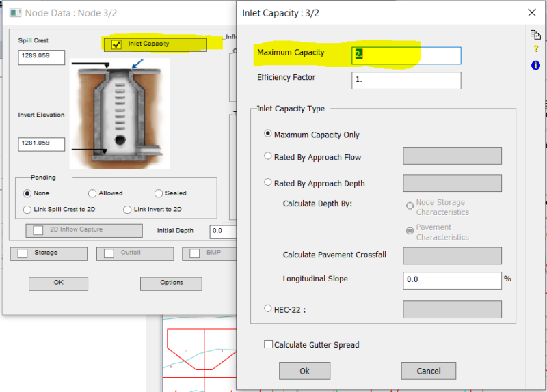Click the HEC-22 button field
This screenshot has width=547, height=392.
tap(452, 309)
